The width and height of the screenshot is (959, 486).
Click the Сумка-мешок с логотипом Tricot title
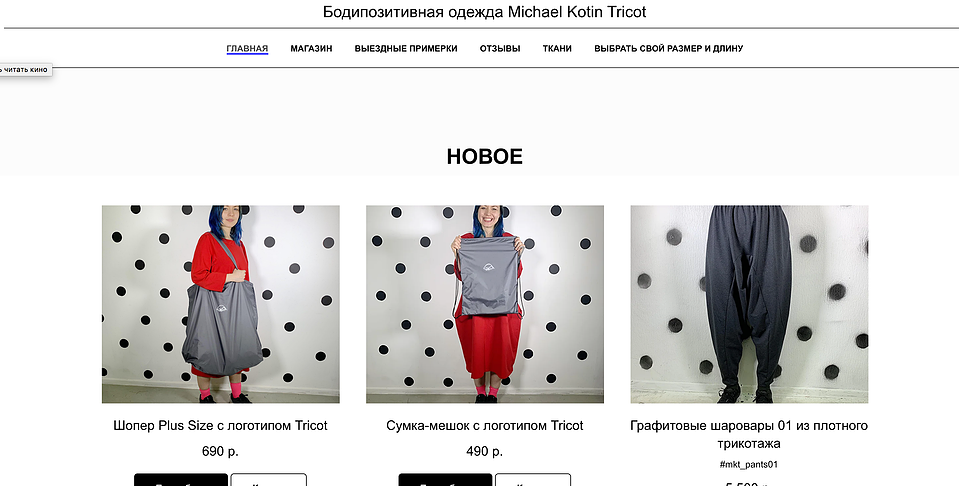(484, 425)
